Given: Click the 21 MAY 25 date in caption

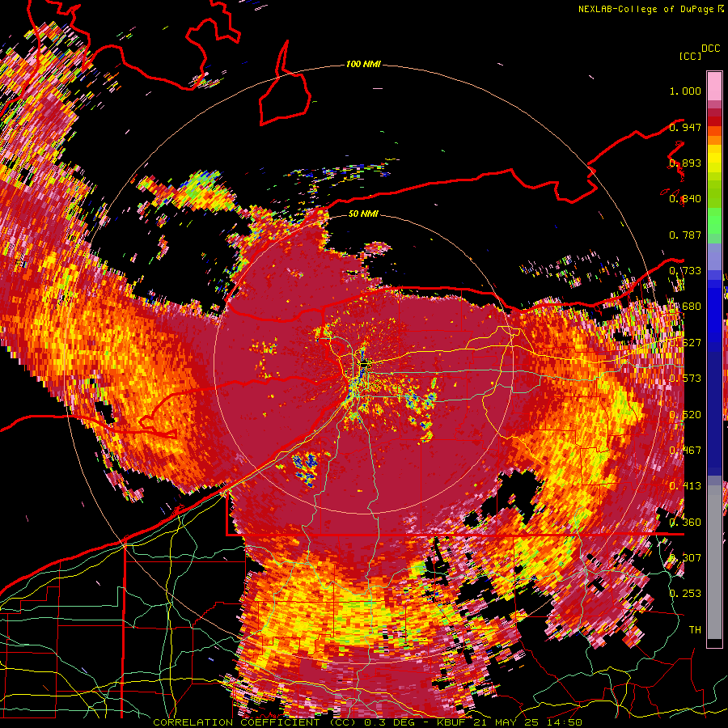Looking at the screenshot, I should (506, 722).
